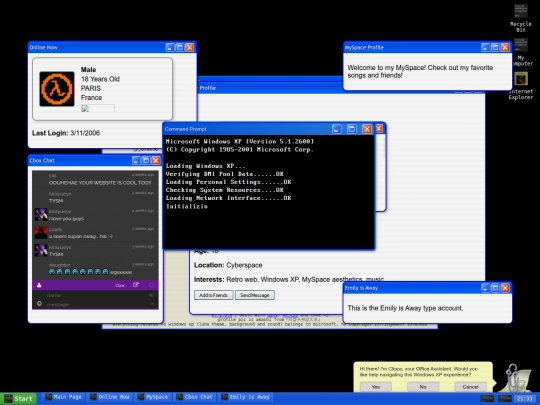Screen dimensions: 540x405
Task: Click the send arrow in Cbox message row
Action: pyautogui.click(x=152, y=304)
